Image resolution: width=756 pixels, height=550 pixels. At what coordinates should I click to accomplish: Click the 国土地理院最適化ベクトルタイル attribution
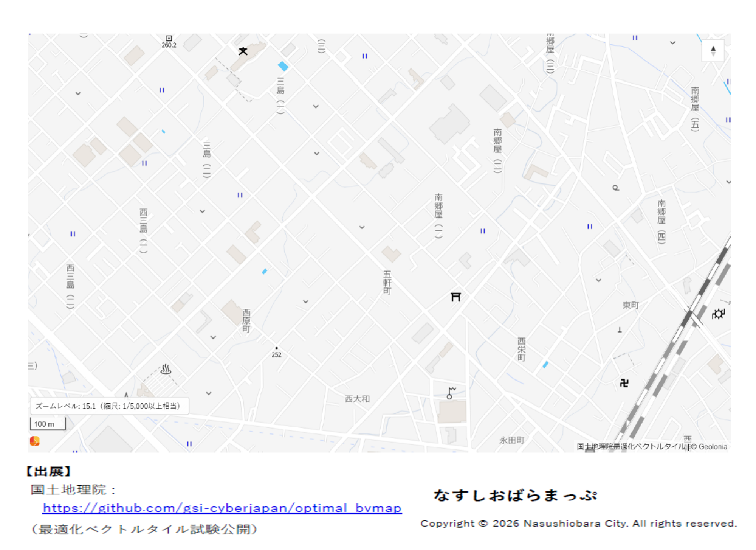[x=631, y=447]
